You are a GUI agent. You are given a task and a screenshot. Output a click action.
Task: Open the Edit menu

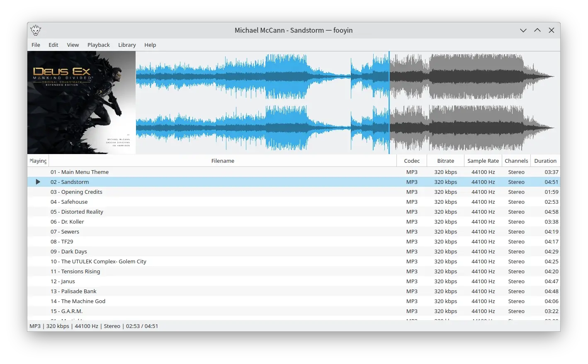tap(53, 45)
